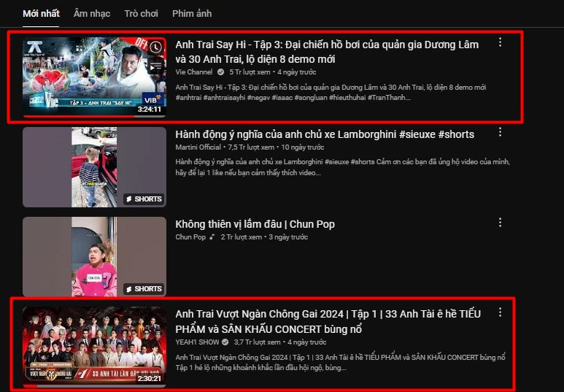The width and height of the screenshot is (564, 392).
Task: Open more options for the Lamborghini shorts video
Action: click(x=500, y=132)
